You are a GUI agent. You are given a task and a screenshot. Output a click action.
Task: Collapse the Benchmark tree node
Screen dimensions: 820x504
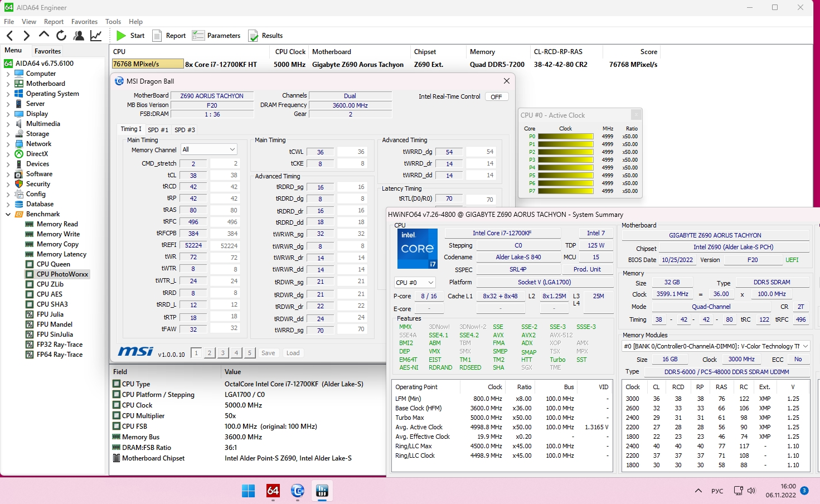(8, 214)
